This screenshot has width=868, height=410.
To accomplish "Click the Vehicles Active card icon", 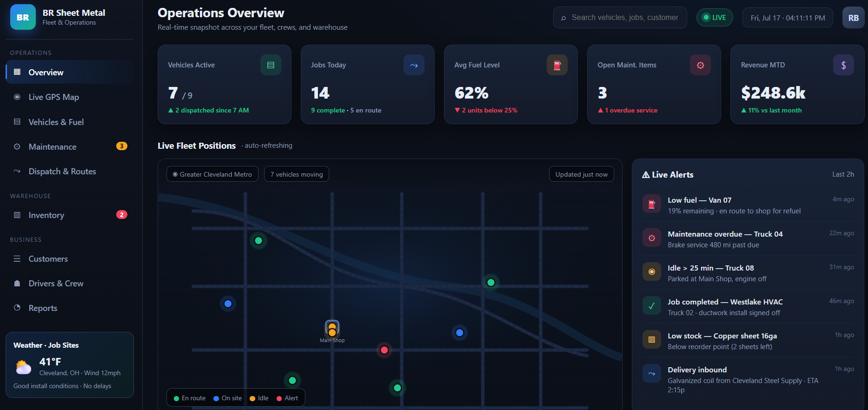I will click(271, 65).
